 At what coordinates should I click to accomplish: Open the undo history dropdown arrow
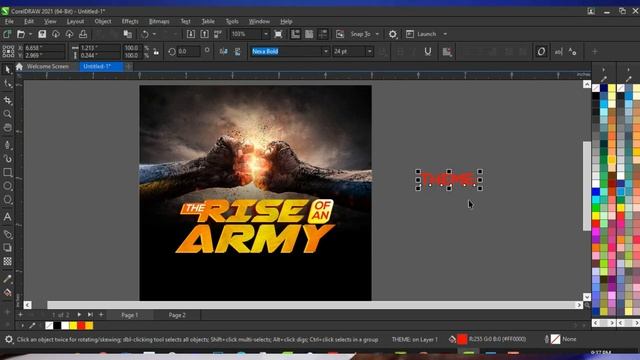(x=154, y=34)
